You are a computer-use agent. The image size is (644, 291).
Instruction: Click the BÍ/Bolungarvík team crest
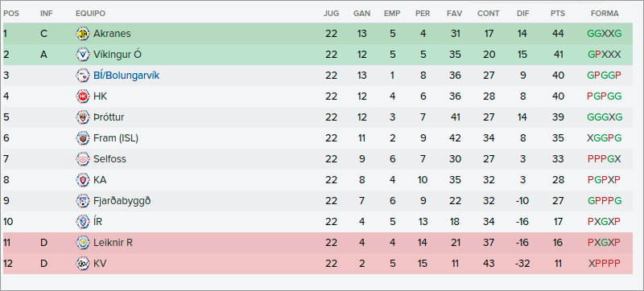[83, 76]
